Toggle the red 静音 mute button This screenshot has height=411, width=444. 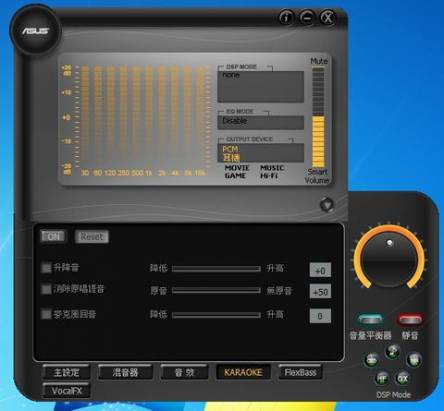[410, 320]
